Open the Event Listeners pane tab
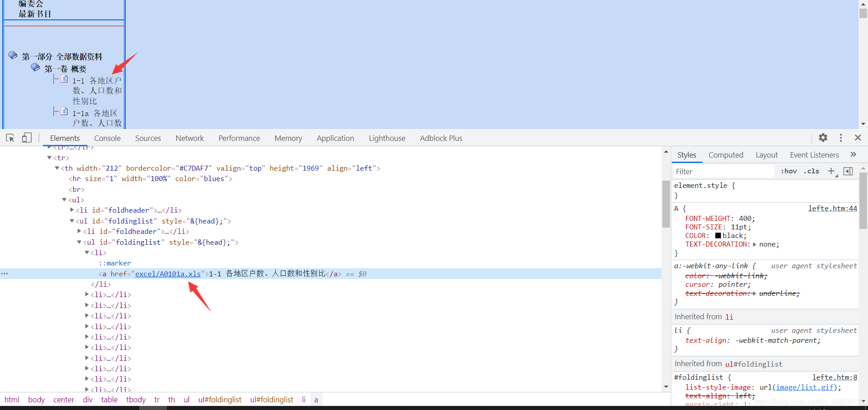 [x=814, y=155]
